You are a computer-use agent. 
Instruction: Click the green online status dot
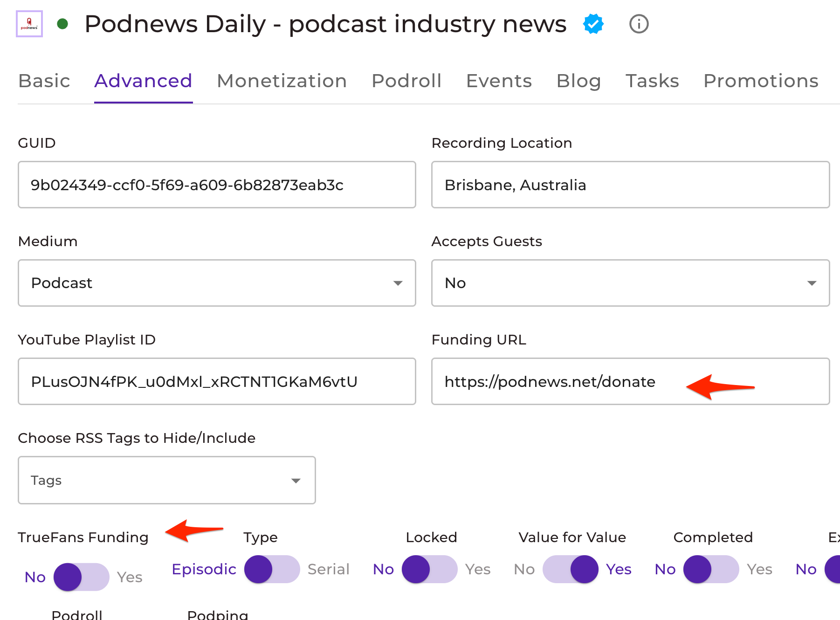point(62,24)
